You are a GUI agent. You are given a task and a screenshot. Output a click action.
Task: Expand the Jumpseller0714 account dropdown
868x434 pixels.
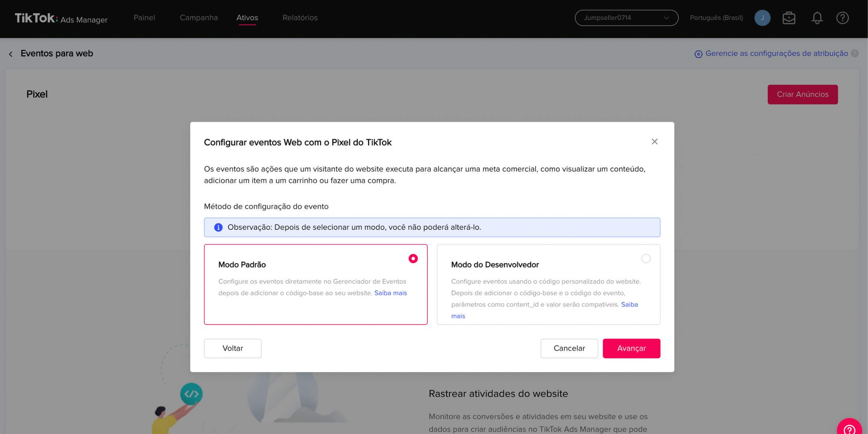click(626, 18)
